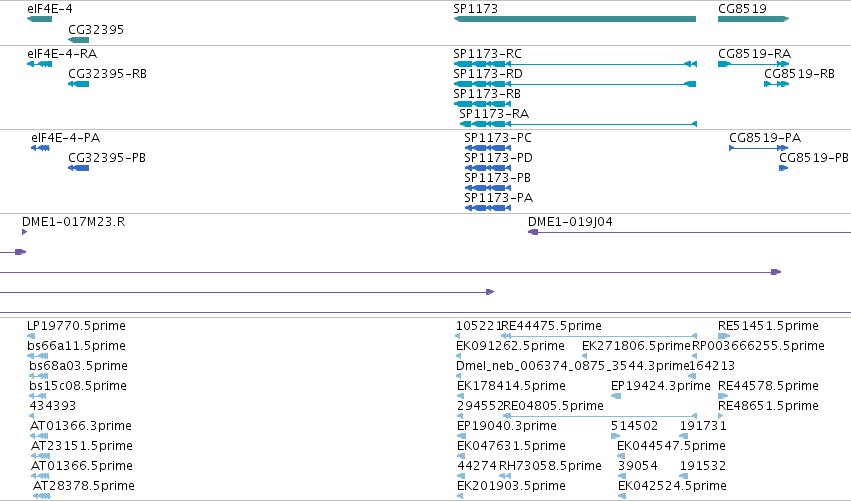Click EST EP19424.3prime

[616, 396]
